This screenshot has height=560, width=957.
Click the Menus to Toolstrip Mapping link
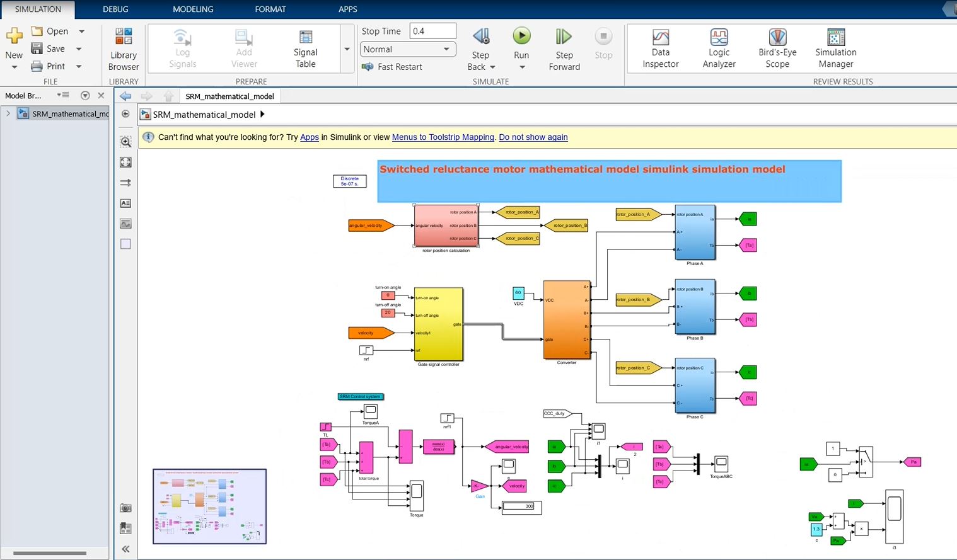[x=443, y=137]
